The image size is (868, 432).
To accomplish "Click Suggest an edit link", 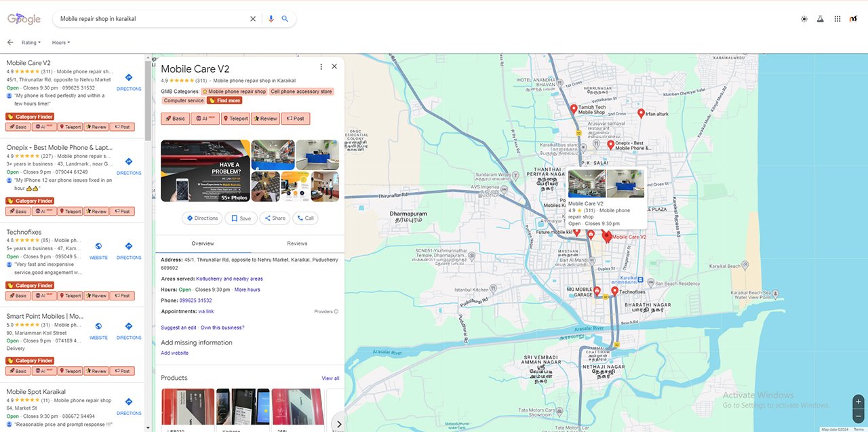I will [x=178, y=328].
